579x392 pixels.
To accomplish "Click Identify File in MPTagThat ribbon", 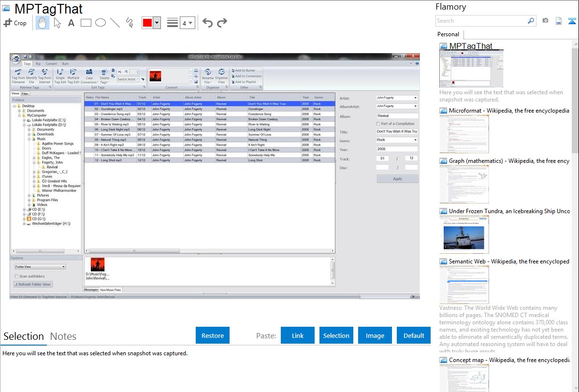I will pos(31,76).
